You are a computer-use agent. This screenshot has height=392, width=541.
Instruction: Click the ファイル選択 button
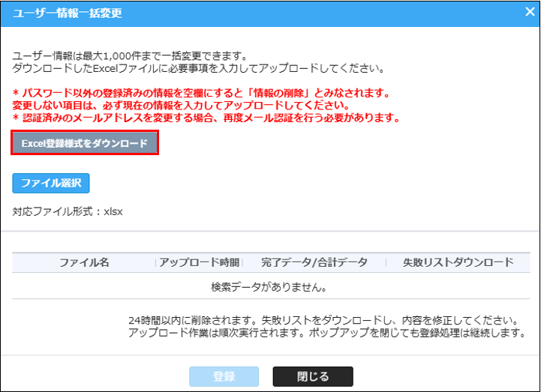tap(51, 182)
